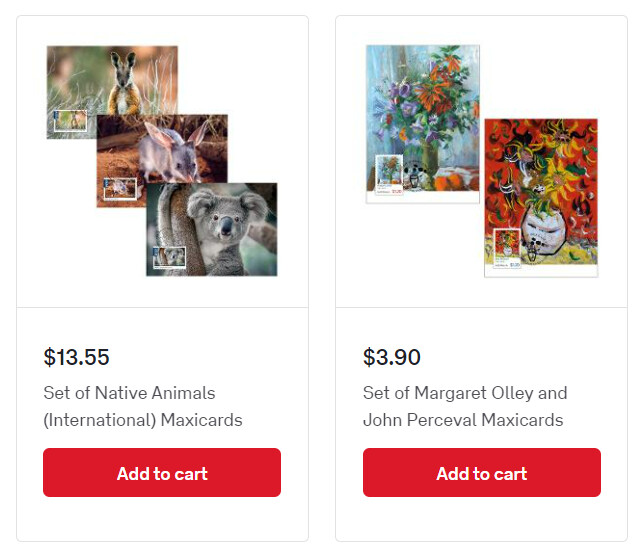Click the stamp on the blue floral maxicard
Viewport: 634px width, 550px height.
[389, 175]
